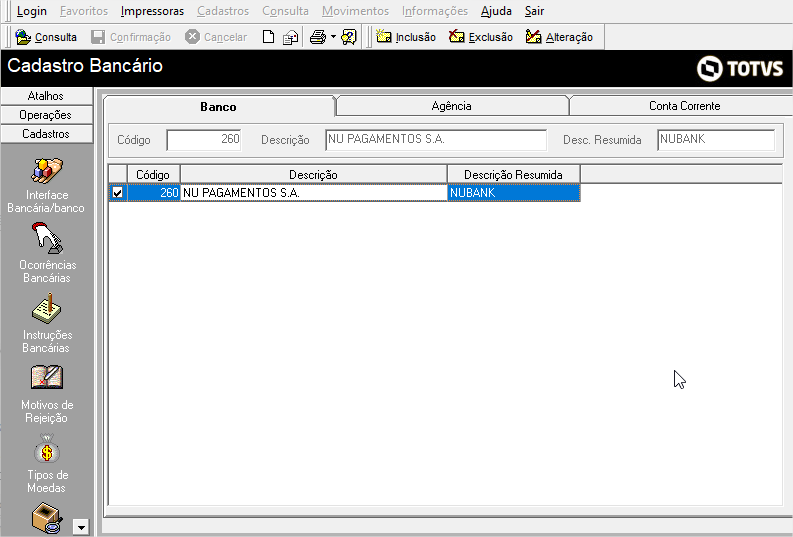
Task: Click the sidebar scroll down arrow
Action: (81, 527)
